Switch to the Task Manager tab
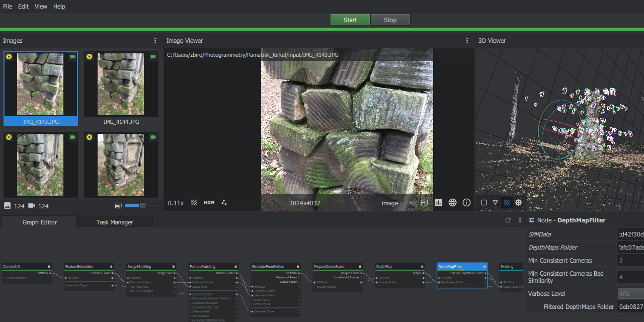 coord(115,222)
